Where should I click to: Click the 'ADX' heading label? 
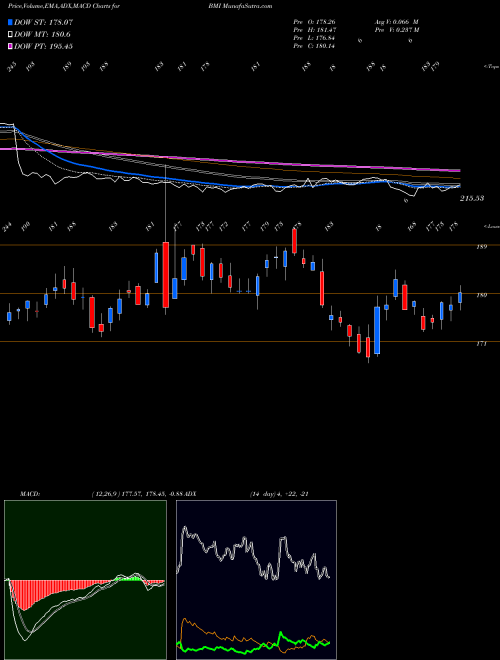(189, 494)
